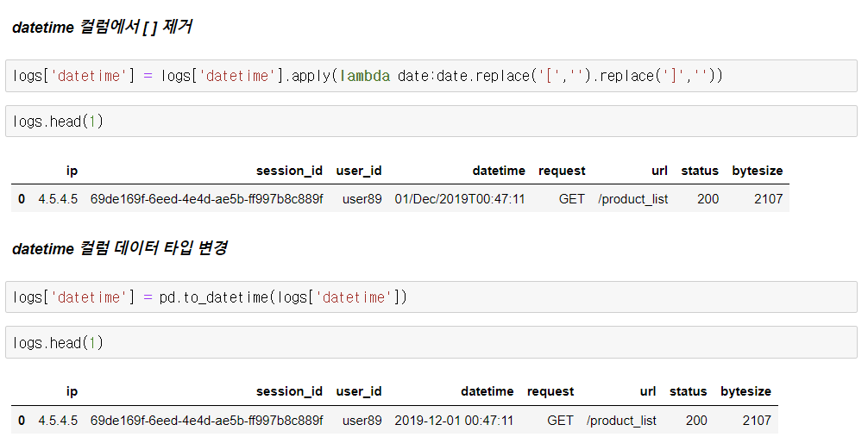Click 'GET' in the first table
Viewport: 868px width, 437px height.
(572, 199)
